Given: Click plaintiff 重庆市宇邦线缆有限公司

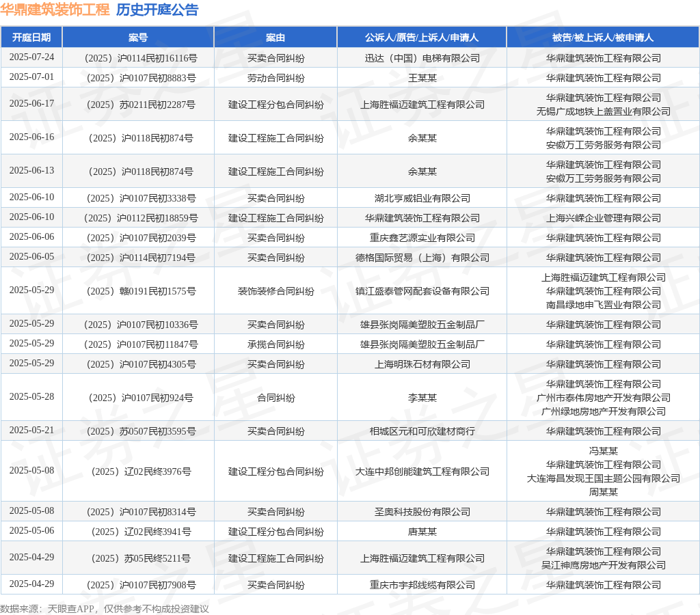Looking at the screenshot, I should tap(422, 585).
